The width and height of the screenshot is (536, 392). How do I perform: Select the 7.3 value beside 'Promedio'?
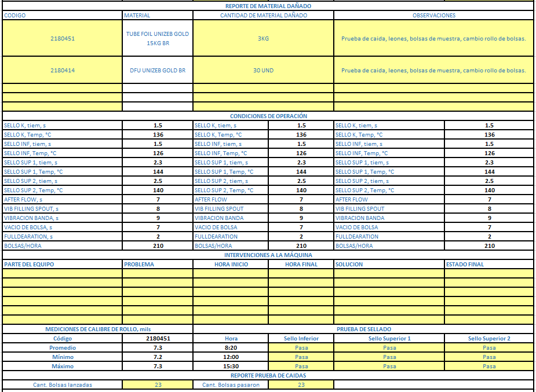coord(158,348)
